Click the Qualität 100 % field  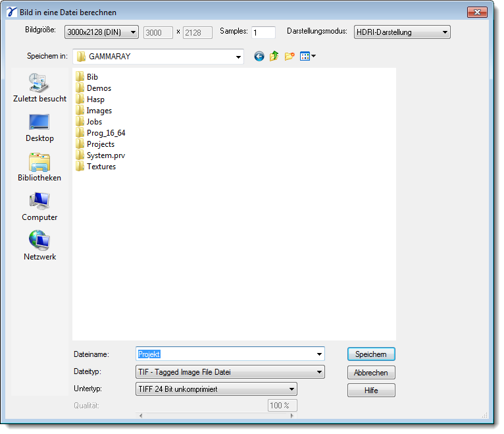(x=282, y=406)
